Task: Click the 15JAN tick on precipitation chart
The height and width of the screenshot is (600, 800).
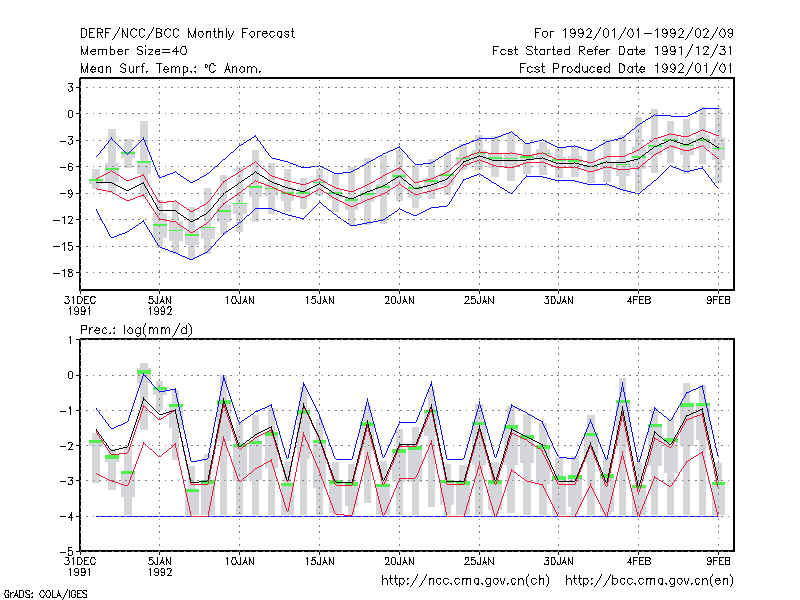Action: pos(320,562)
